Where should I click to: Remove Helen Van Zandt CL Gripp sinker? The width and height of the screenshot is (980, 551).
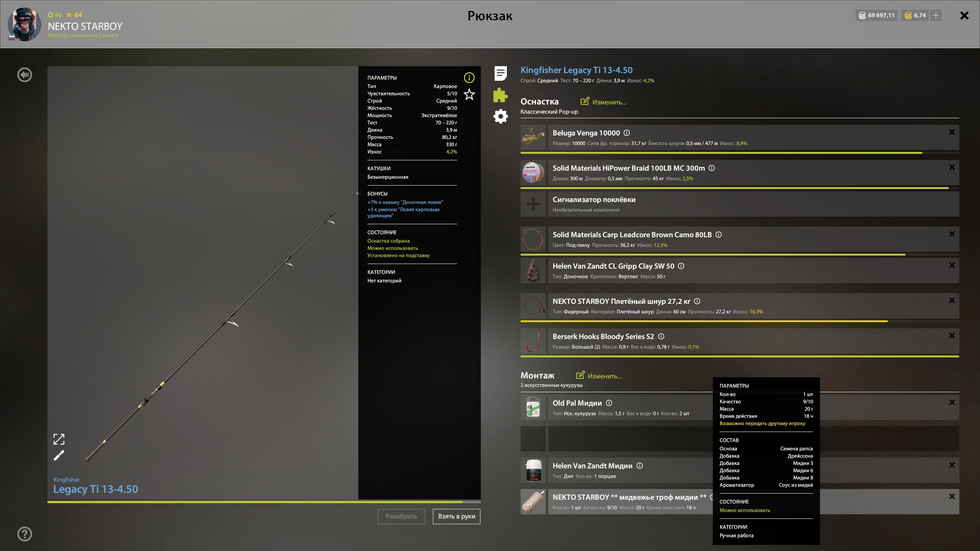[x=952, y=265]
